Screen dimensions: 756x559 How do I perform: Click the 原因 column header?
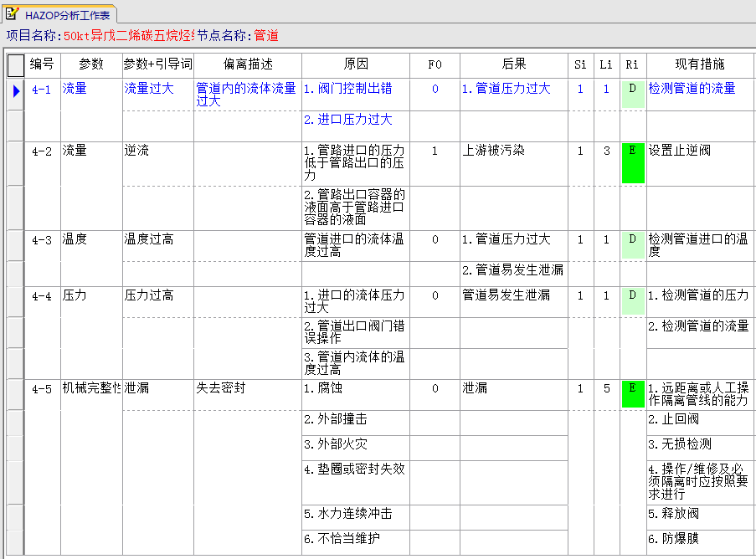(356, 64)
